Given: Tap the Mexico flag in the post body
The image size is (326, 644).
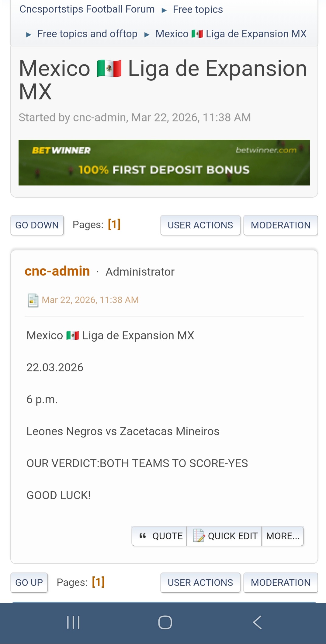Looking at the screenshot, I should point(73,336).
